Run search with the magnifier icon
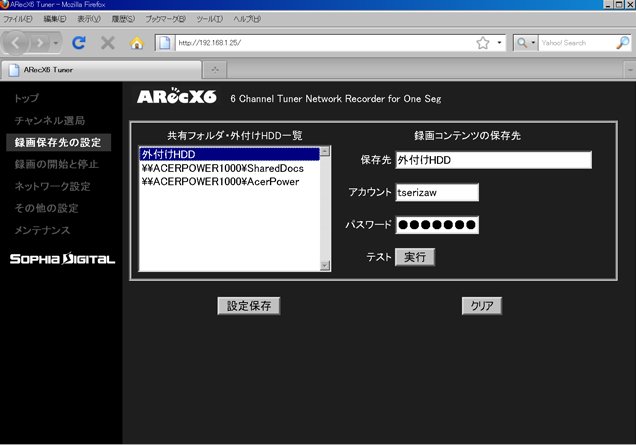 coord(623,43)
